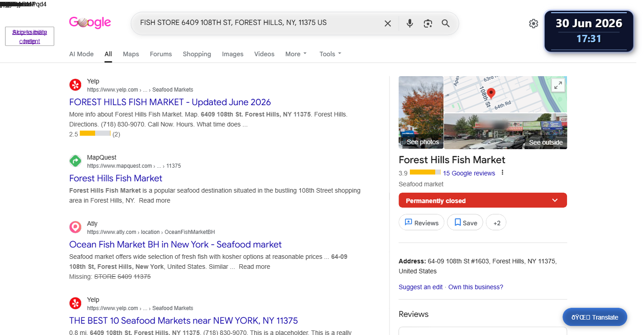Click the 3.9 rating stars in knowledge panel
The image size is (644, 335).
[x=425, y=173]
